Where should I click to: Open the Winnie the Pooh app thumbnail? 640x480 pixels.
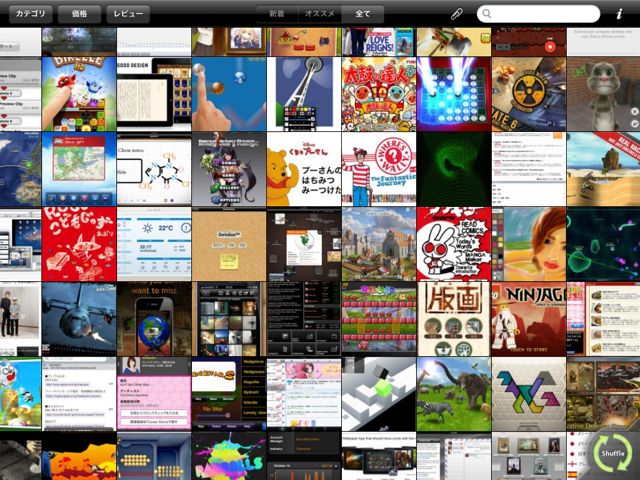tap(304, 169)
